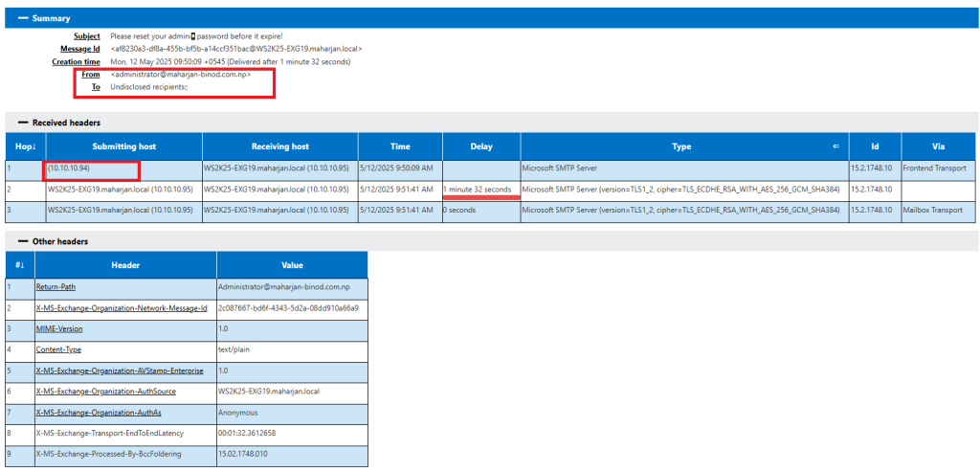Viewport: 980px width, 472px height.
Task: Sort received headers by Delay column
Action: click(479, 146)
